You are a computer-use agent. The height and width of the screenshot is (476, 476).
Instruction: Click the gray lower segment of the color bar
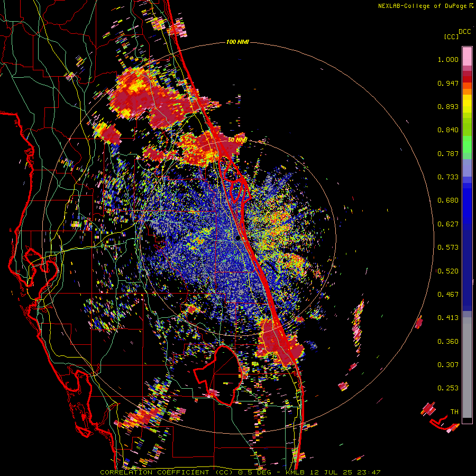[467, 368]
